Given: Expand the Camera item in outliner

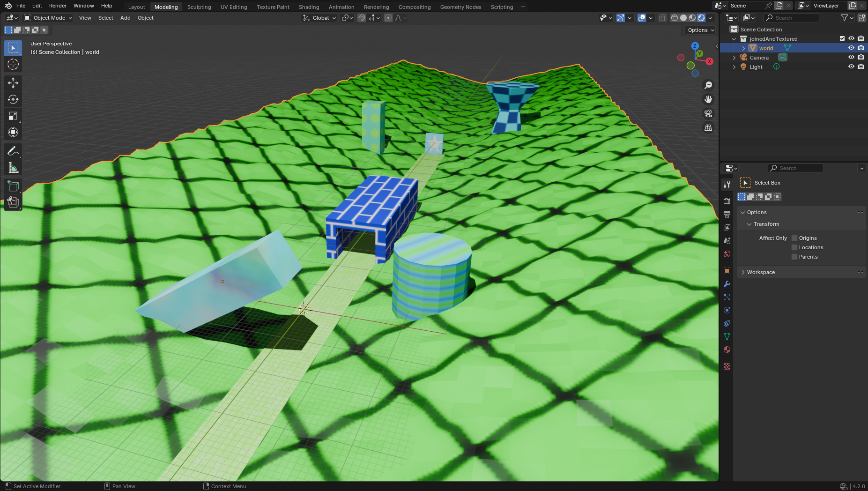Looking at the screenshot, I should [734, 58].
